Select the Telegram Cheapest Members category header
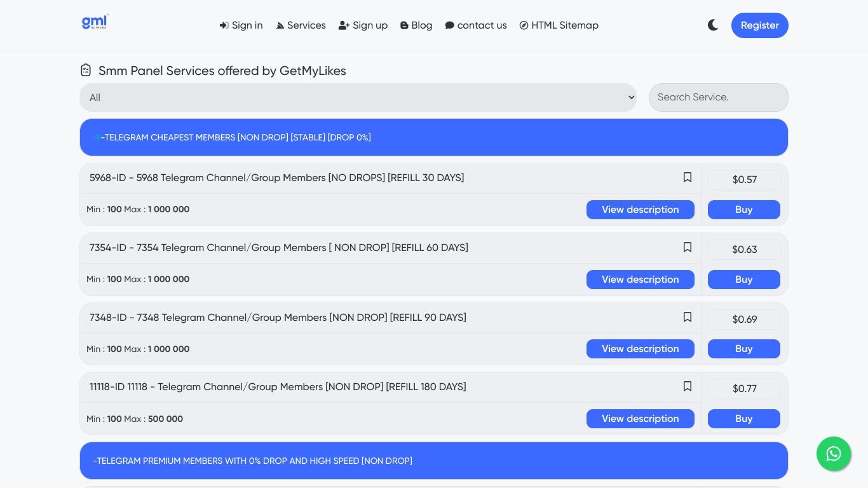The height and width of the screenshot is (488, 868). (x=434, y=137)
